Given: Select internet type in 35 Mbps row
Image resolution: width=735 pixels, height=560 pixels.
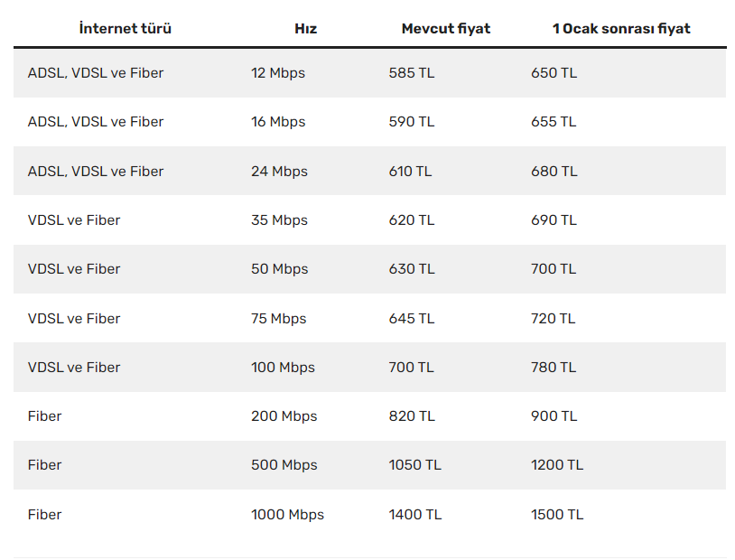Looking at the screenshot, I should (x=74, y=220).
